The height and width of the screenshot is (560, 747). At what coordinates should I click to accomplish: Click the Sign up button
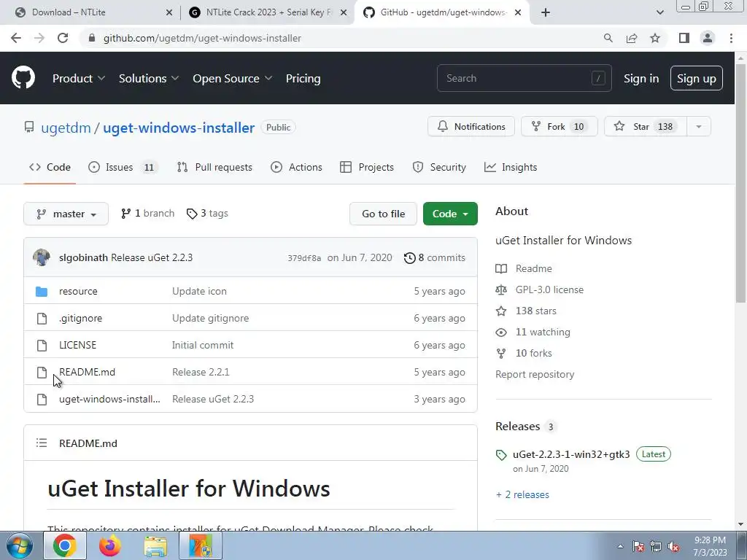(697, 78)
